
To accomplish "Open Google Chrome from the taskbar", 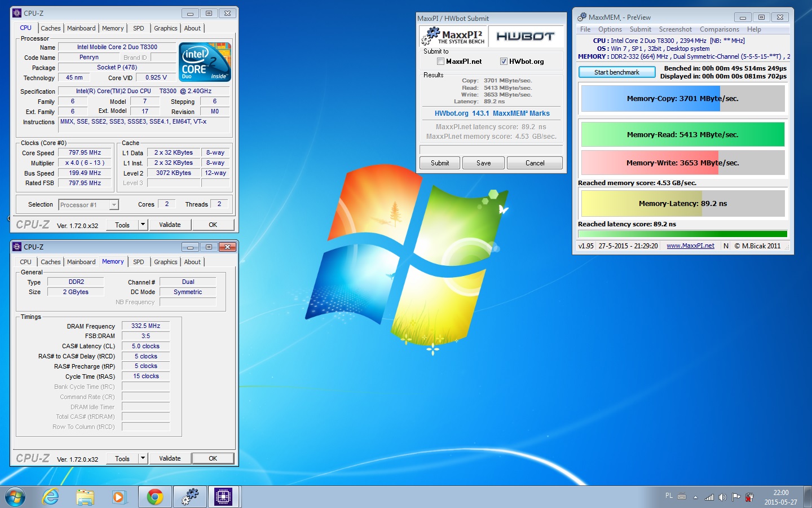I will [155, 497].
